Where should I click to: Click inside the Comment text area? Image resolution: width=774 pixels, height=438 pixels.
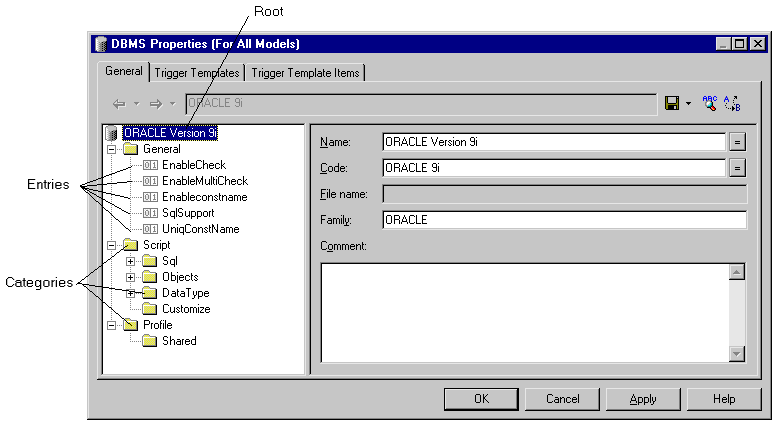click(x=525, y=313)
